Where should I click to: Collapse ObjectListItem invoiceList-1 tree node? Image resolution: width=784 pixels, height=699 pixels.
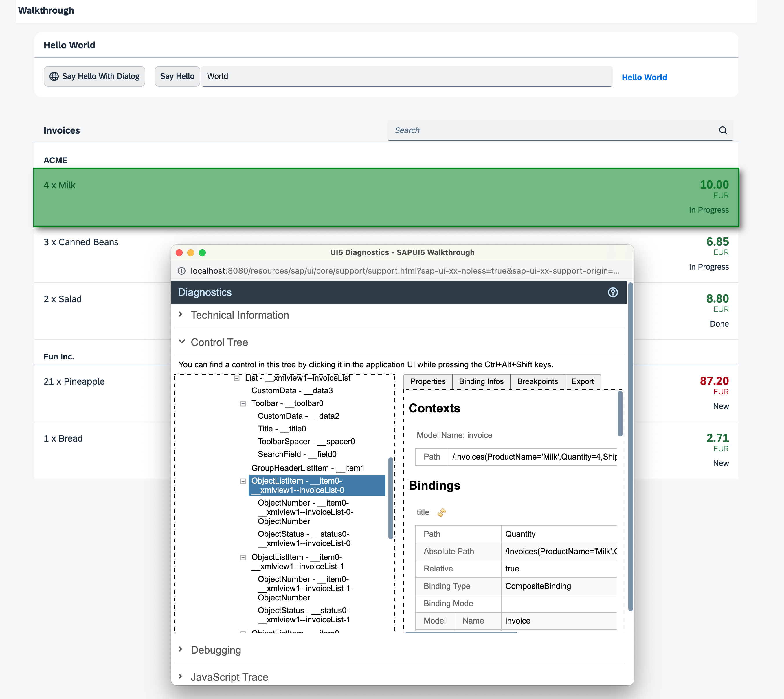coord(243,557)
